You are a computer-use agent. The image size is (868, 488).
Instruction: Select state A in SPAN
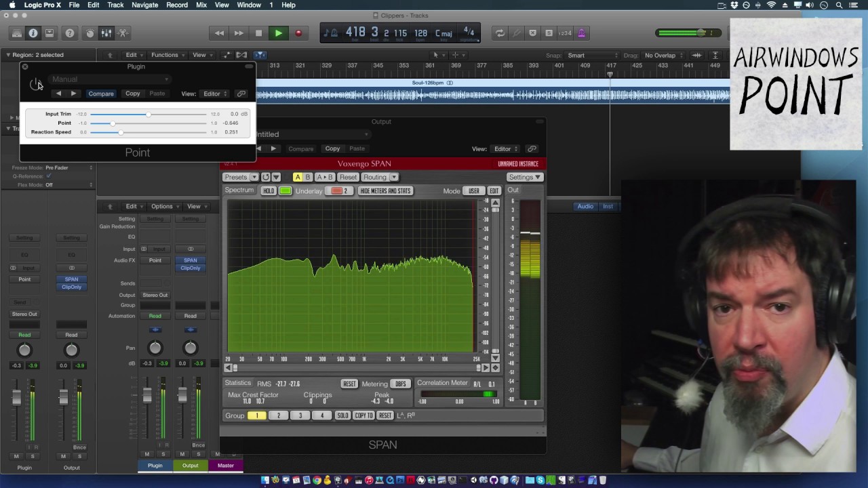[297, 177]
